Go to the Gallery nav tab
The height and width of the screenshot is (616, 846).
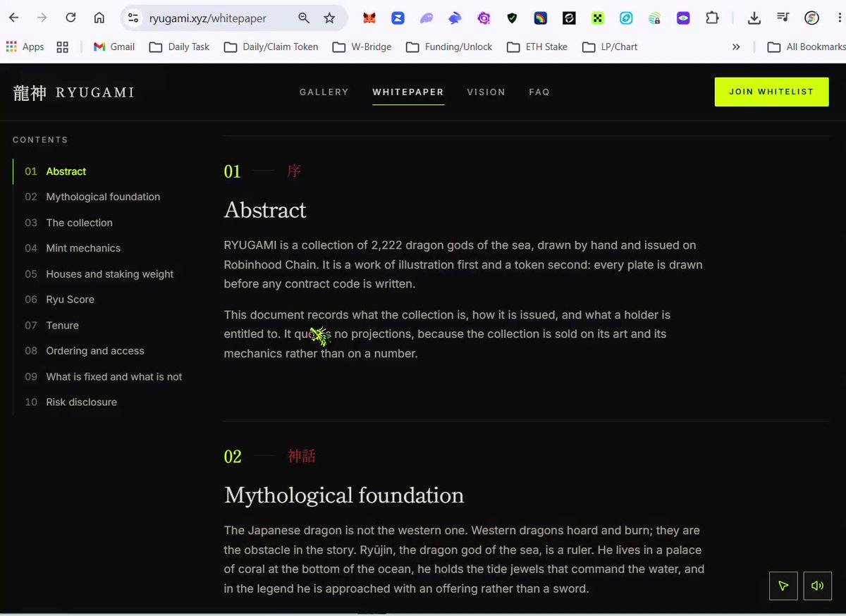[324, 92]
